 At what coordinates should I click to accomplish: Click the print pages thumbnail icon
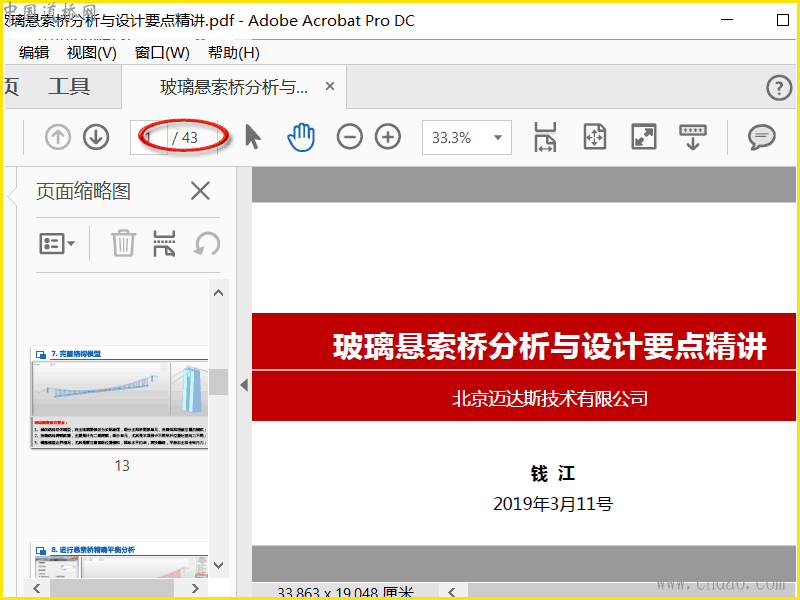pyautogui.click(x=164, y=243)
